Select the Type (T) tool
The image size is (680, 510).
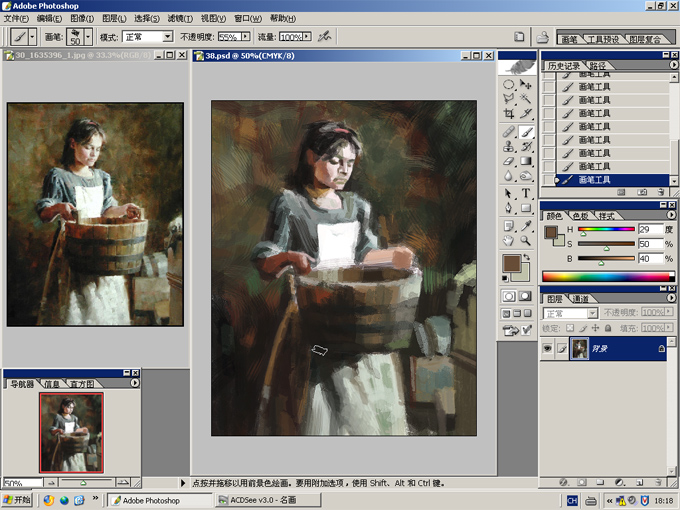tap(526, 193)
